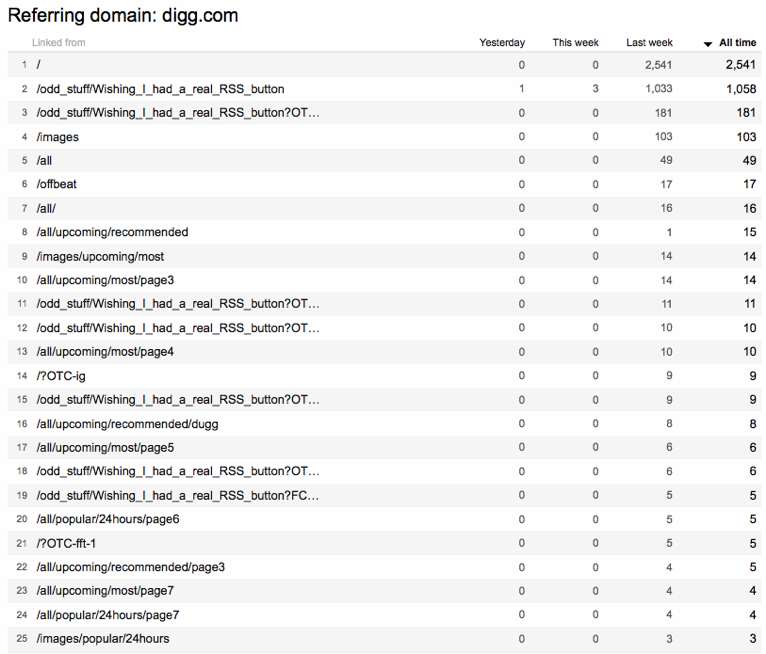Open /all/upcoming/most/page7 link
The image size is (766, 654).
coord(105,591)
